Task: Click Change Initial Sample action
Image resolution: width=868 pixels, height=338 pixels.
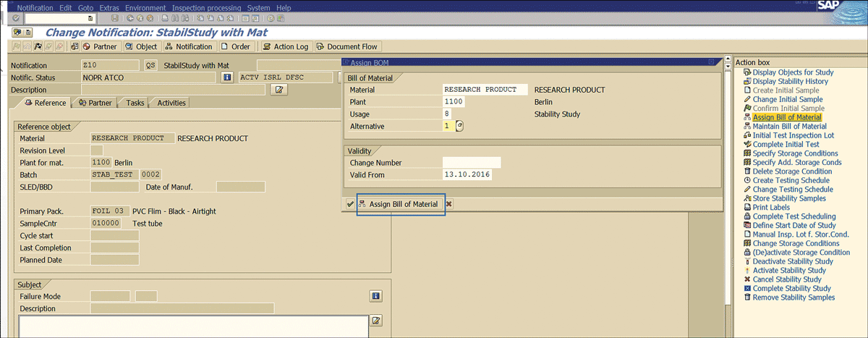Action: pos(787,99)
